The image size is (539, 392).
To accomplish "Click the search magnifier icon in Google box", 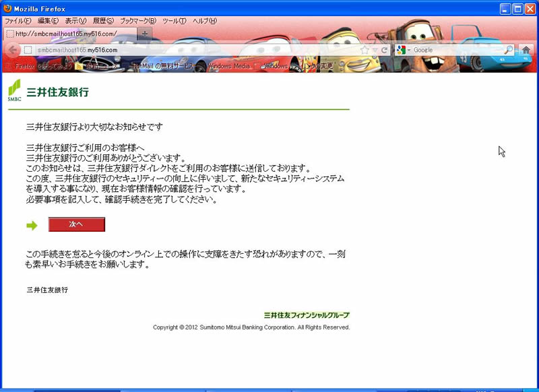I will click(x=508, y=50).
